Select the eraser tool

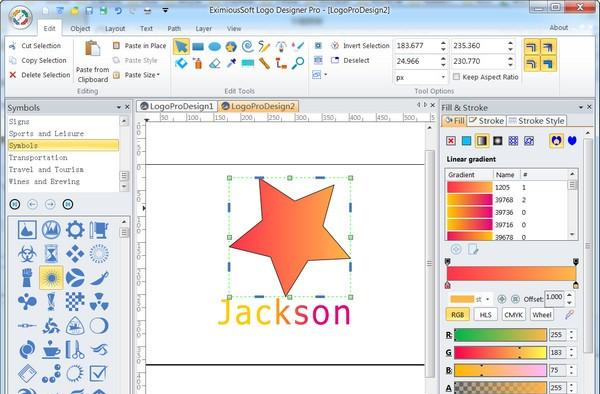tap(215, 63)
